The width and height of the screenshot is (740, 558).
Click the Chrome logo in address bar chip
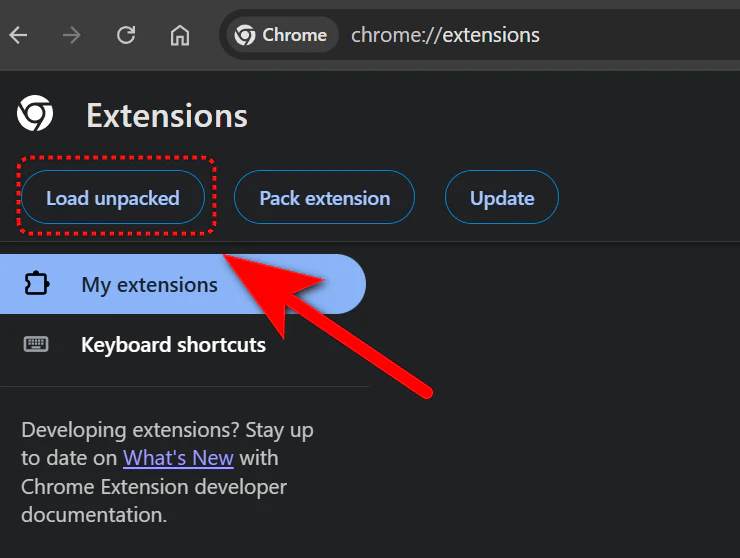244,36
